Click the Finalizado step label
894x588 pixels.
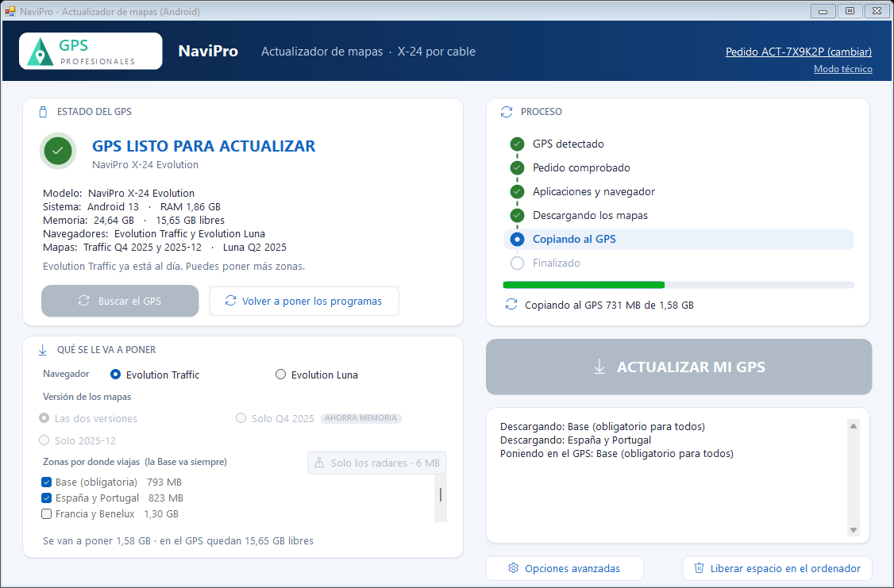[557, 263]
